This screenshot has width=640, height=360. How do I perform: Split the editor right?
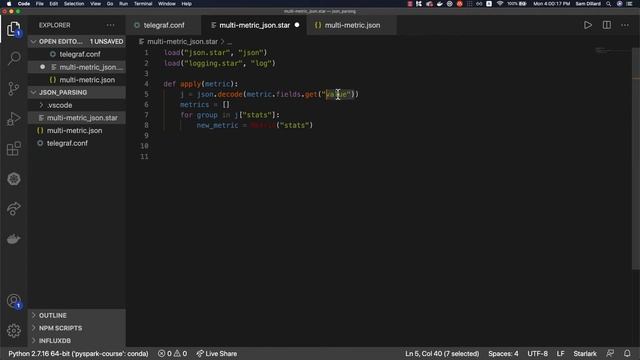pos(607,25)
